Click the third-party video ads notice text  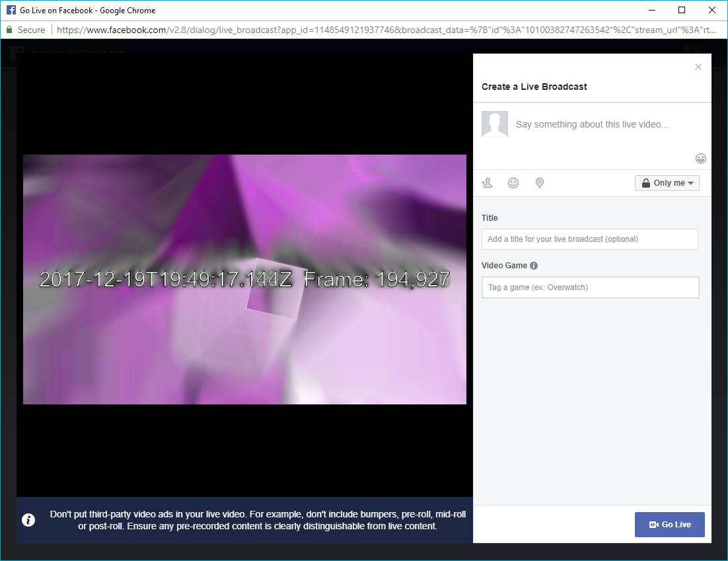pos(258,520)
